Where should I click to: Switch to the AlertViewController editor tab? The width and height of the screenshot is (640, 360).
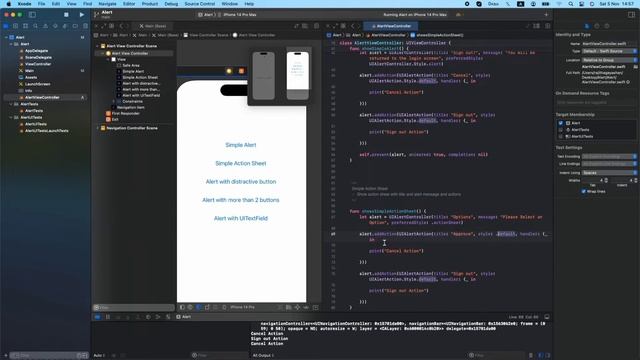click(391, 26)
